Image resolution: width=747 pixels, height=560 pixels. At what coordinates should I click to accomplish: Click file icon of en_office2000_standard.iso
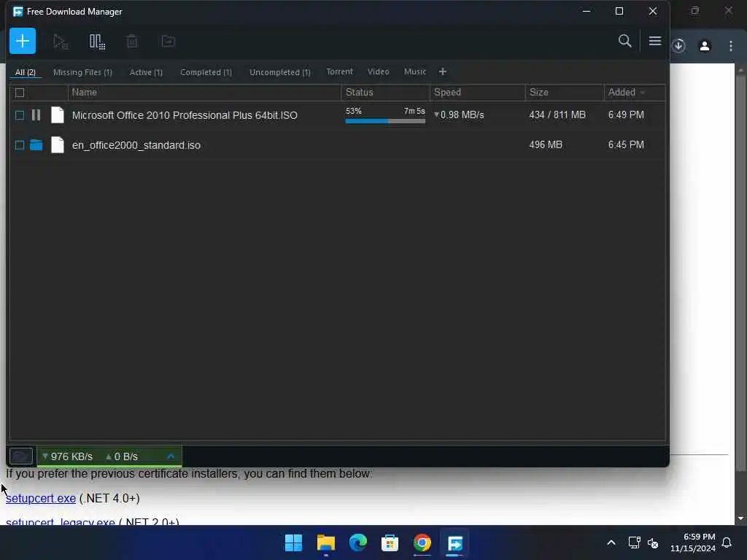pyautogui.click(x=57, y=145)
